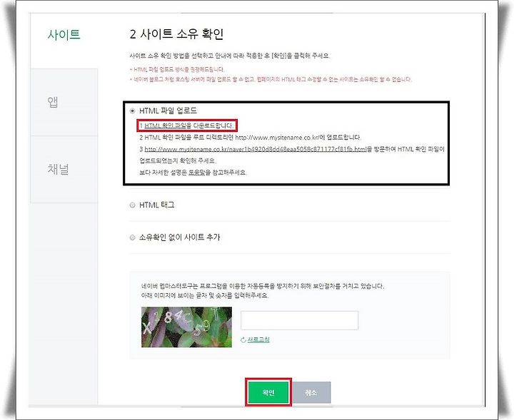Click the red HTML 파일 업로드 recommendation note
The width and height of the screenshot is (514, 420).
[177, 69]
